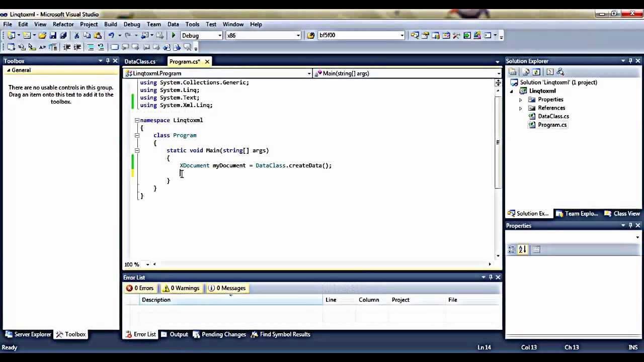Click View Code icon in Solution Explorer

[x=550, y=72]
